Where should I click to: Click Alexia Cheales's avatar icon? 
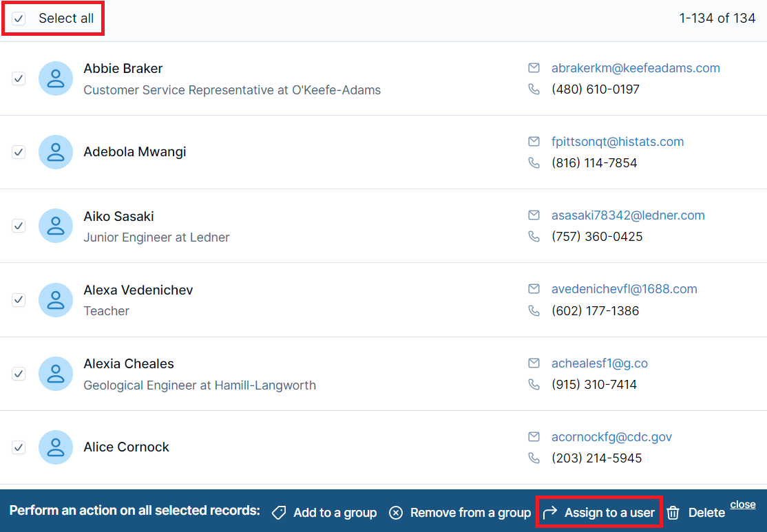coord(56,374)
